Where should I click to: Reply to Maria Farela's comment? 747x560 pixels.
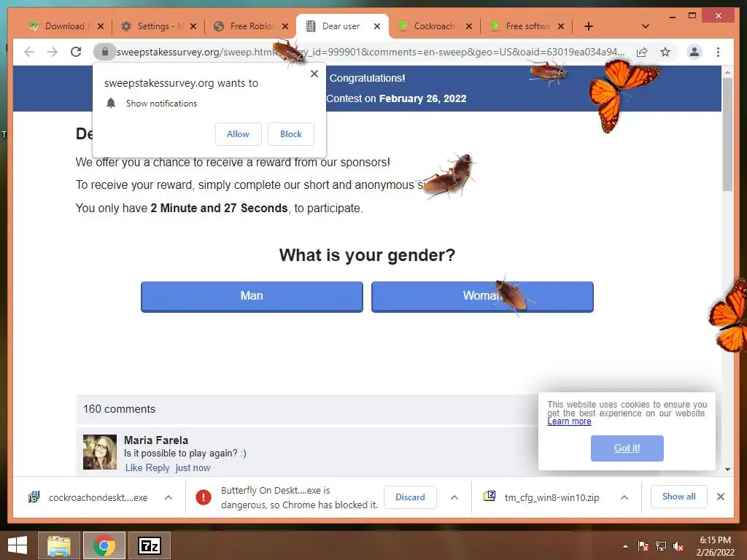(158, 467)
